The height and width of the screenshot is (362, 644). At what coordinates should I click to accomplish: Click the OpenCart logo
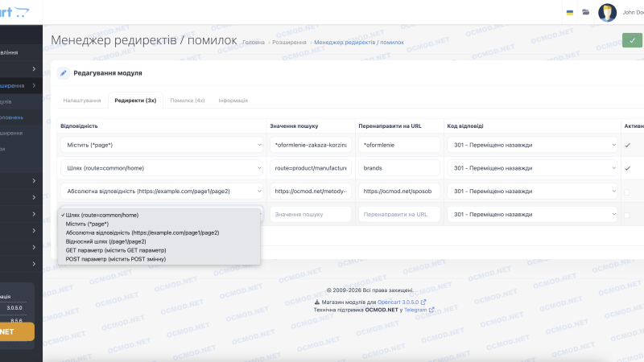[14, 12]
